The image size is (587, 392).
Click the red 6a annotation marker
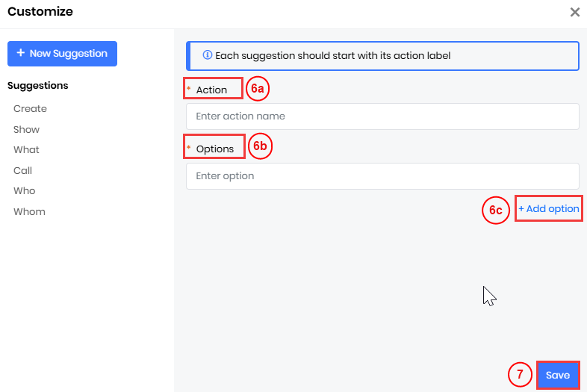coord(257,88)
